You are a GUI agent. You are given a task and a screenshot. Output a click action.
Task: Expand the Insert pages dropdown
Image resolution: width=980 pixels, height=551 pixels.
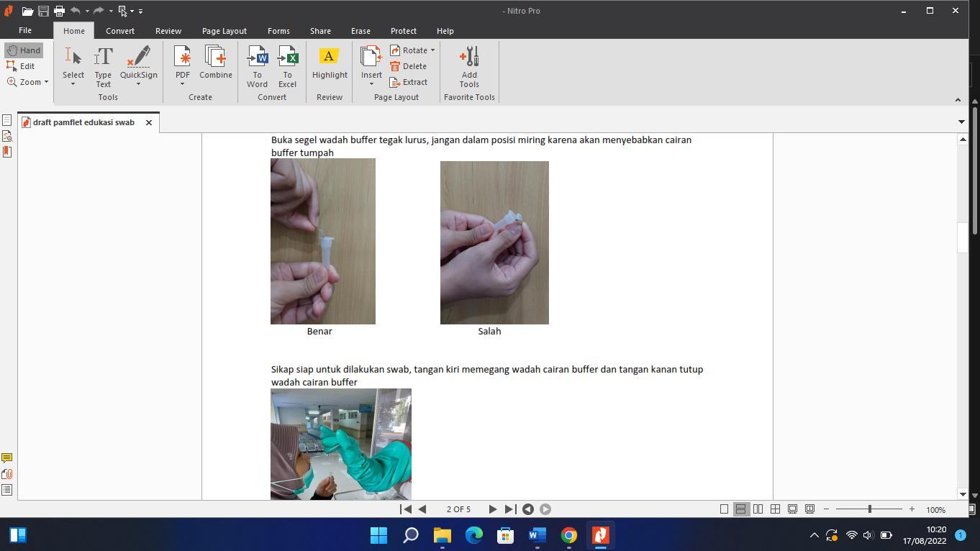371,84
